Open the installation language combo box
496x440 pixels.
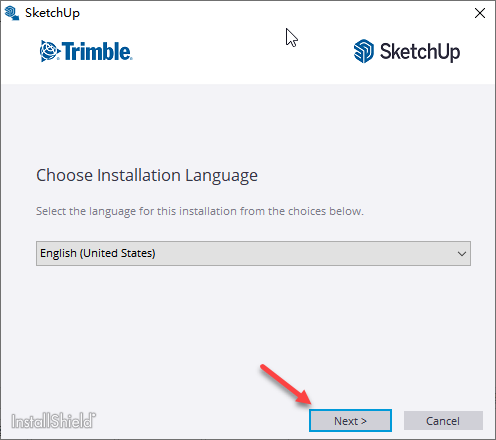click(x=253, y=253)
